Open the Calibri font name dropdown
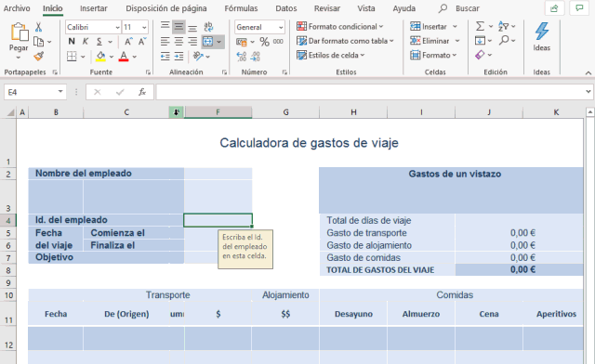Image resolution: width=595 pixels, height=364 pixels. click(x=118, y=27)
